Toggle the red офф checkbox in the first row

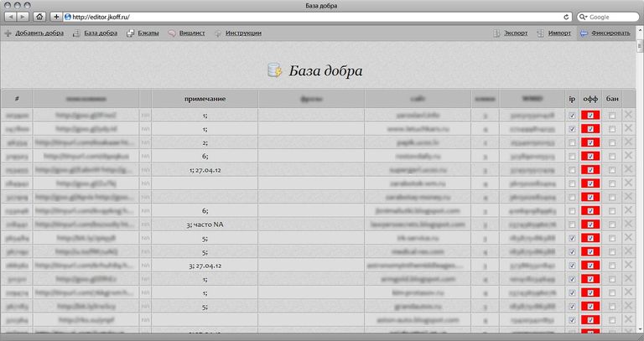point(590,116)
